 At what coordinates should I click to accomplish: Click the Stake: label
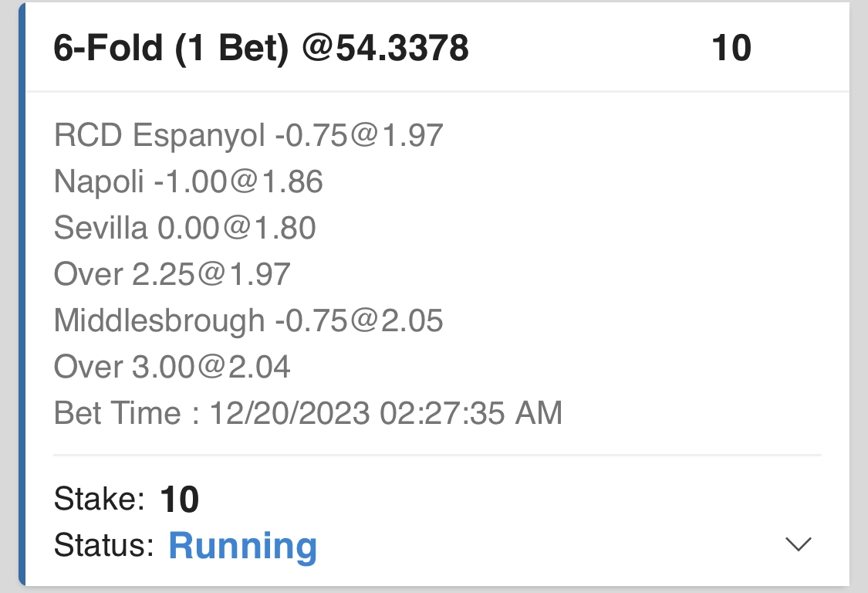100,500
